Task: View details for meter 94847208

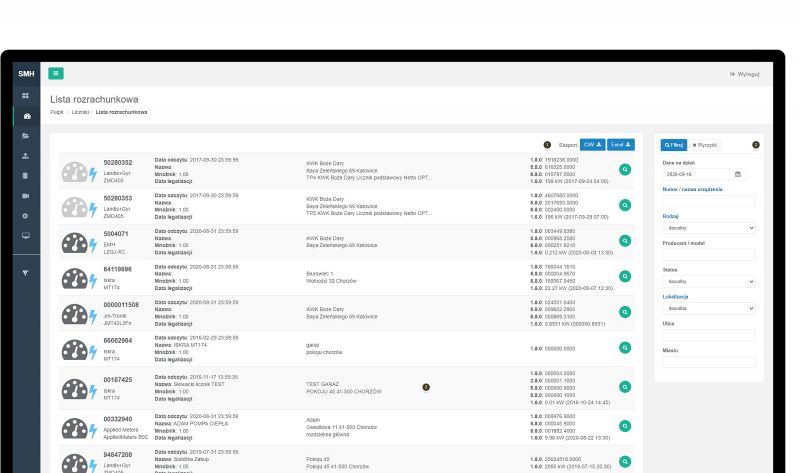Action: pyautogui.click(x=625, y=462)
